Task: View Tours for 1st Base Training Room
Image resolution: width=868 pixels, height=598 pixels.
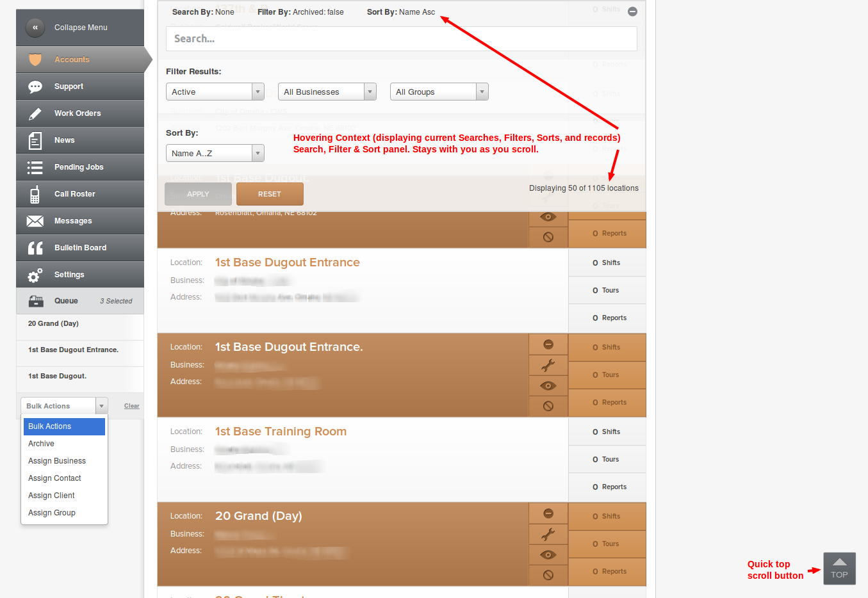Action: (607, 459)
